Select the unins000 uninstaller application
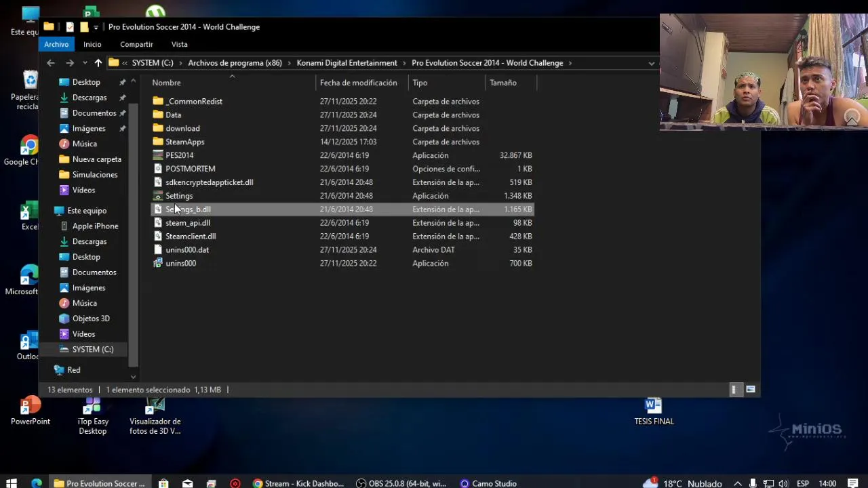This screenshot has height=488, width=868. click(x=180, y=264)
